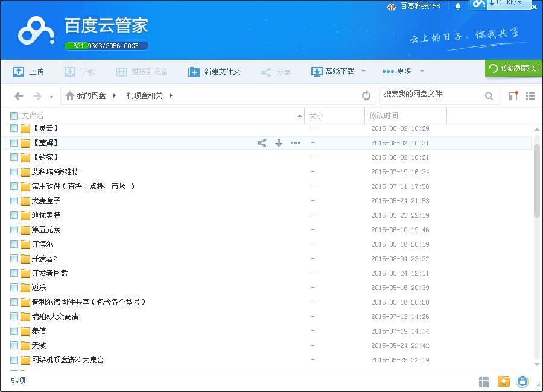Open more options for 【莹辉】 row
The height and width of the screenshot is (392, 543).
tap(296, 143)
